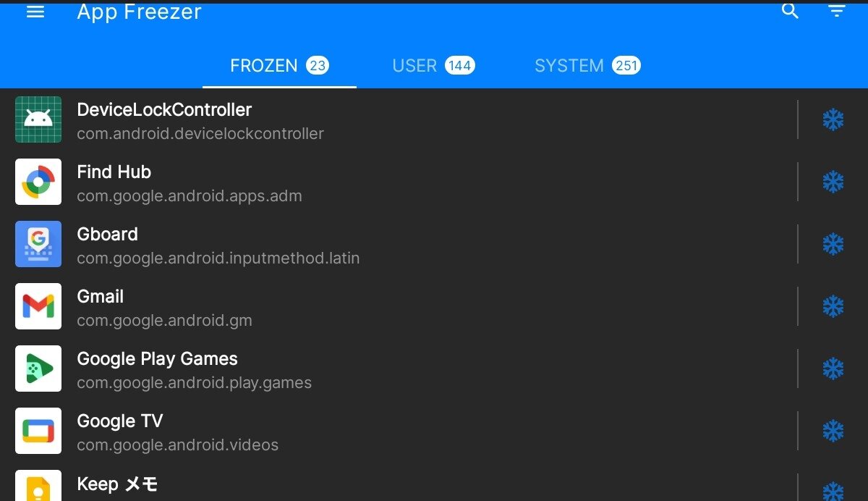
Task: Select the Gboard keyboard app icon
Action: 38,244
